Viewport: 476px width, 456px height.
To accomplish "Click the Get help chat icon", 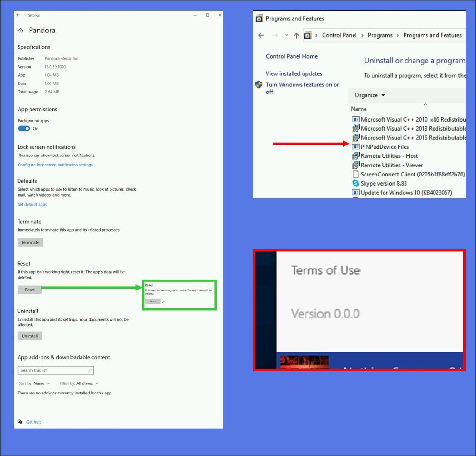I will pos(20,422).
